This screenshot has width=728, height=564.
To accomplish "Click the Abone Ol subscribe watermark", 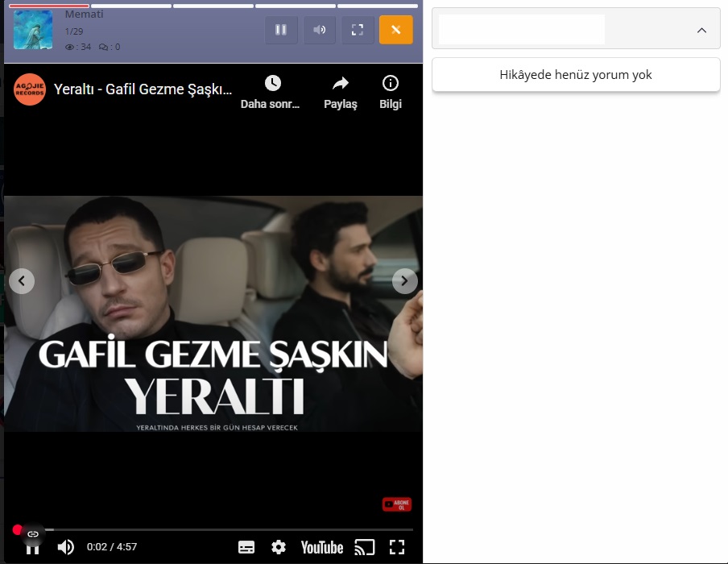I will pyautogui.click(x=397, y=504).
